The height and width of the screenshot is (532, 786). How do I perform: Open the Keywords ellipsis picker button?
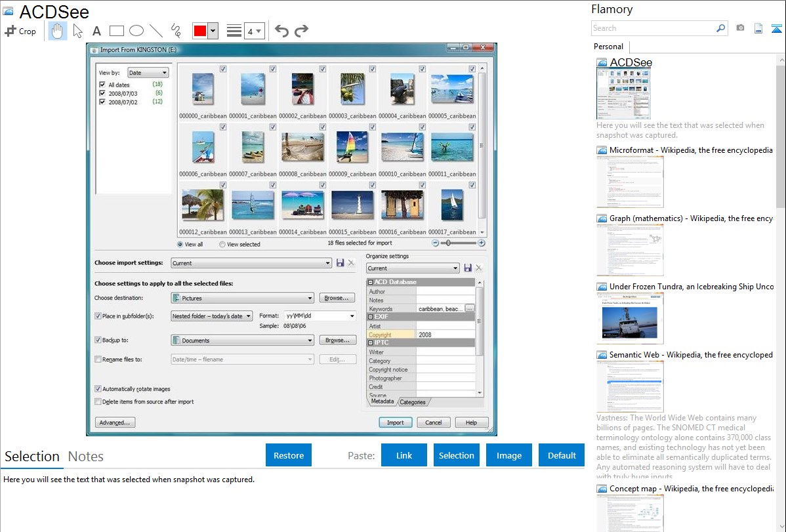(x=469, y=308)
